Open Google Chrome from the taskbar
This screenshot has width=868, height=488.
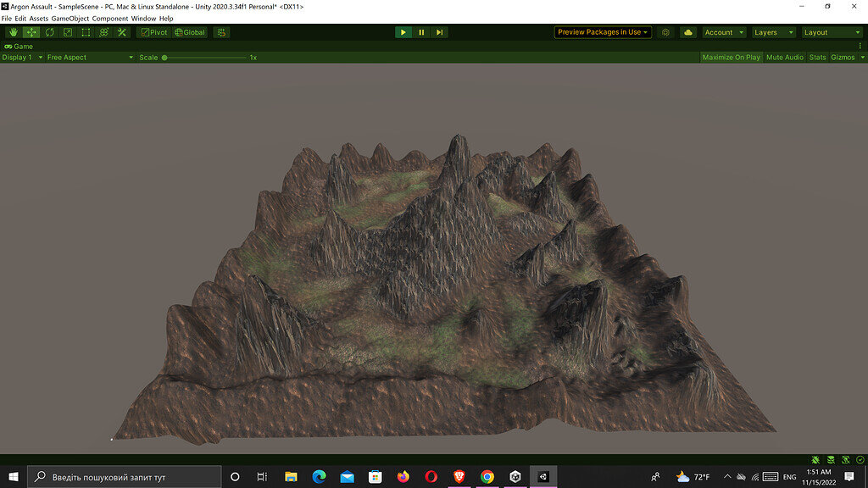click(x=487, y=477)
